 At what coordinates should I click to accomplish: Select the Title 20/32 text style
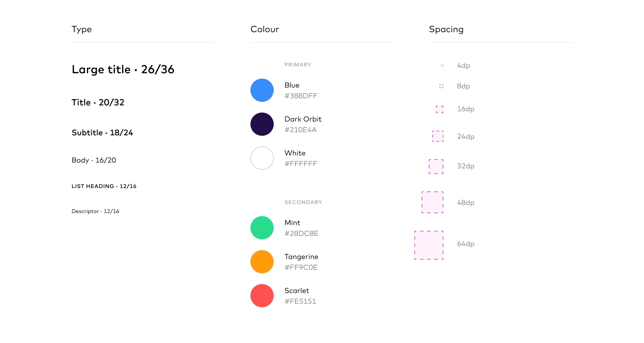pos(98,103)
